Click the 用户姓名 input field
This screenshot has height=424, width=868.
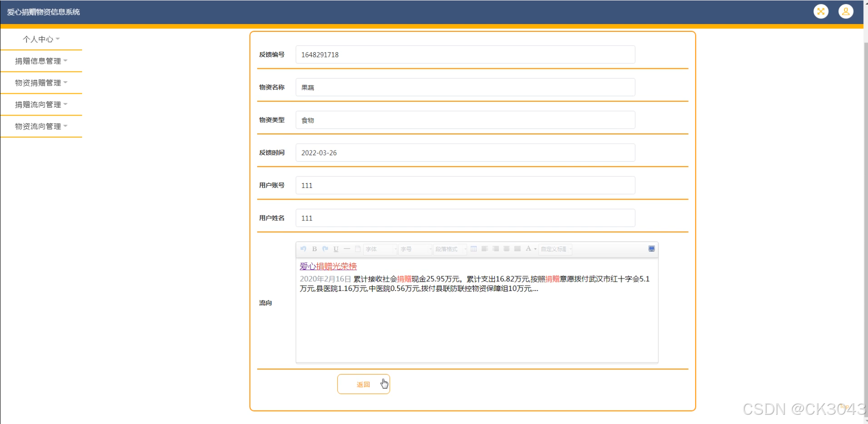465,218
